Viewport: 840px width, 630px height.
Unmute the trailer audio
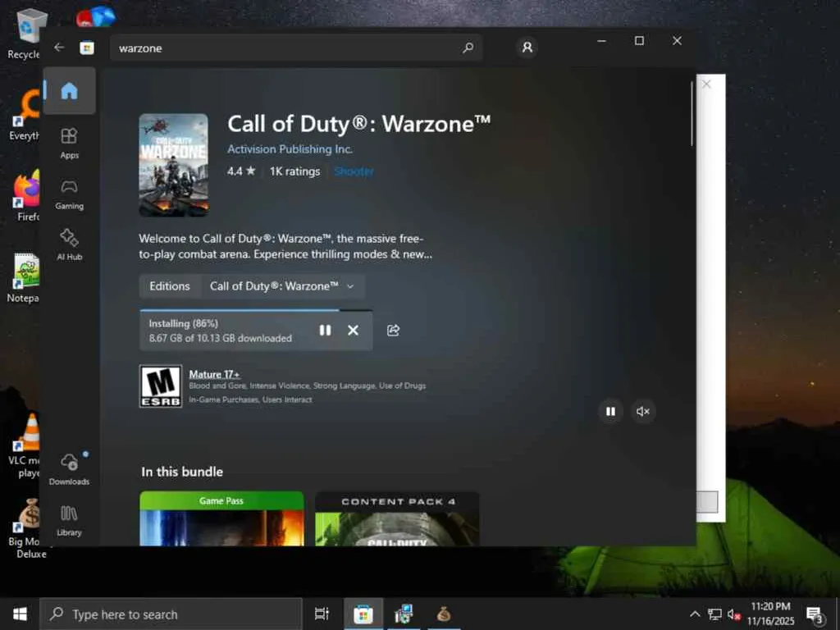(x=643, y=412)
